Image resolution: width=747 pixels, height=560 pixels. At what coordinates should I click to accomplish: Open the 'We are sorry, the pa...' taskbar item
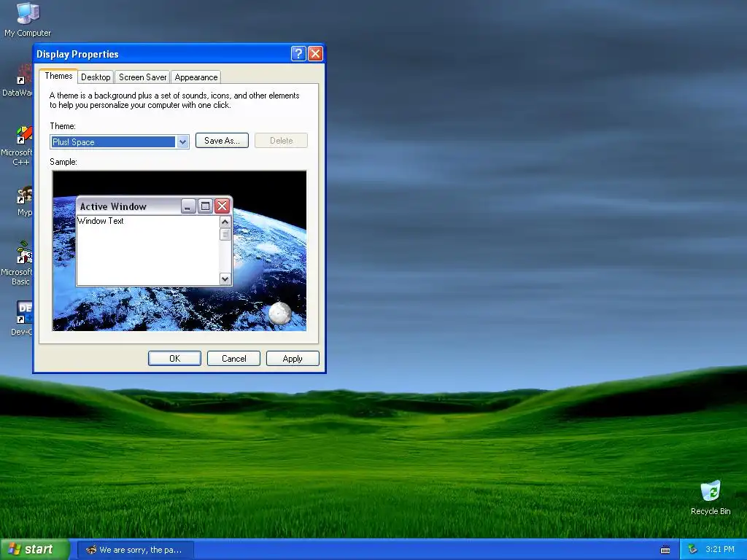click(x=136, y=550)
